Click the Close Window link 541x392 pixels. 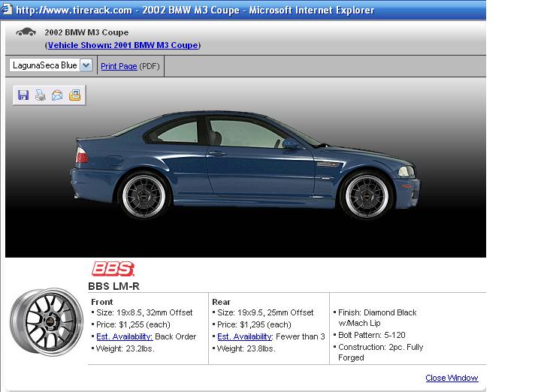click(x=452, y=378)
